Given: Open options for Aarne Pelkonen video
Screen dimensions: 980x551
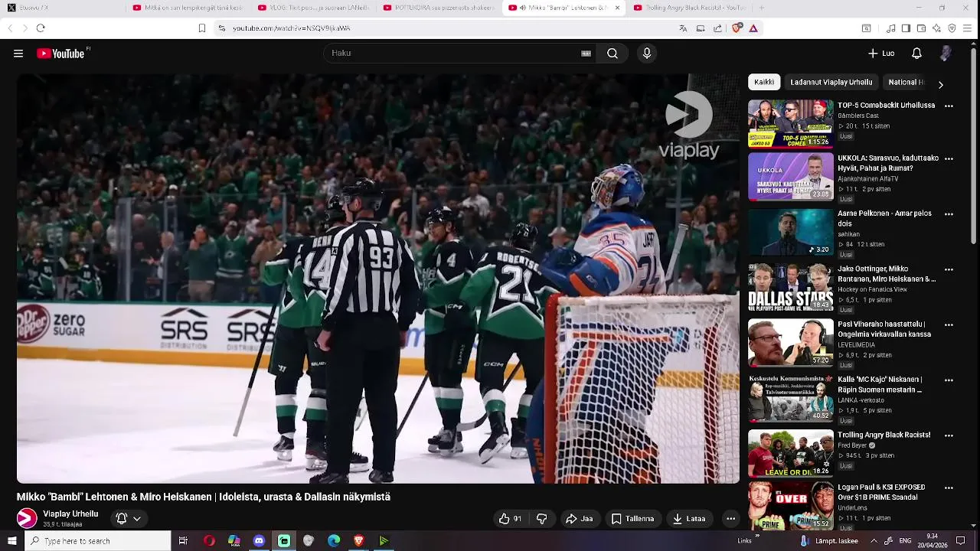Looking at the screenshot, I should (x=949, y=214).
